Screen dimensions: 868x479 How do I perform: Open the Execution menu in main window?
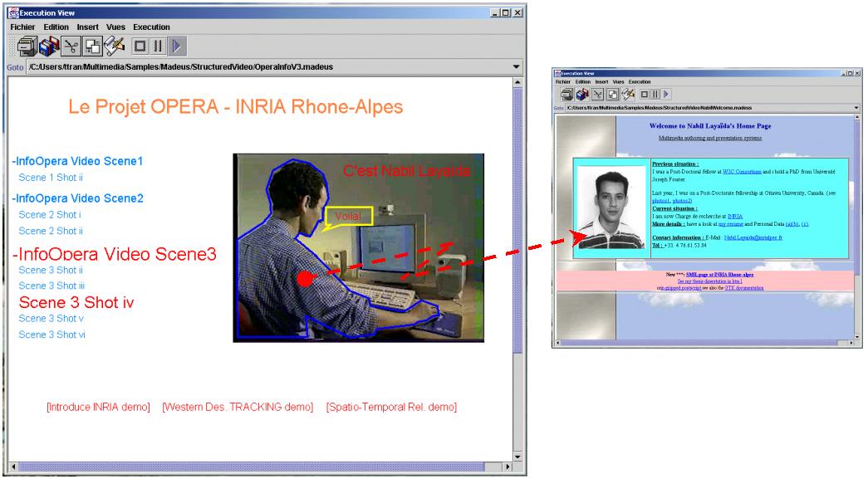pyautogui.click(x=151, y=27)
